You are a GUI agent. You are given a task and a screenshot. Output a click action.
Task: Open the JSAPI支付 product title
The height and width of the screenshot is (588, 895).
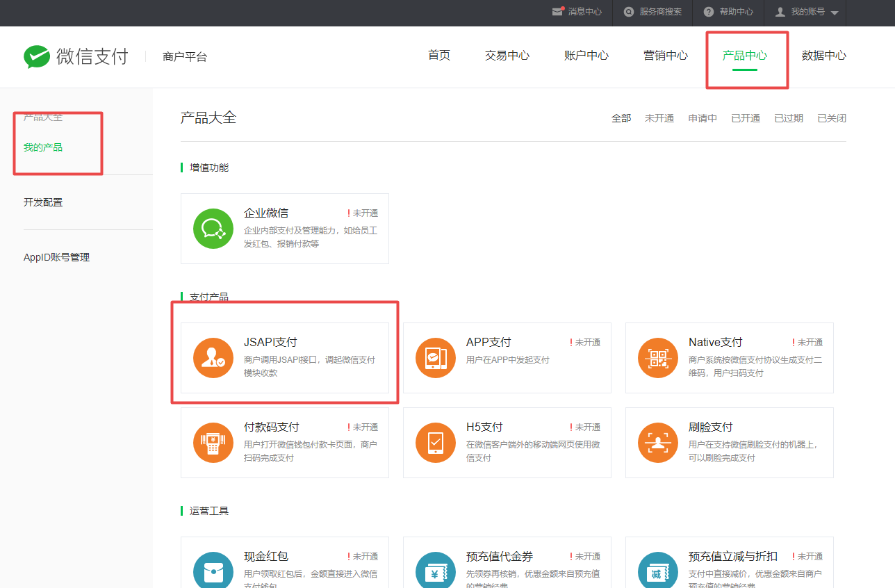[x=270, y=342]
